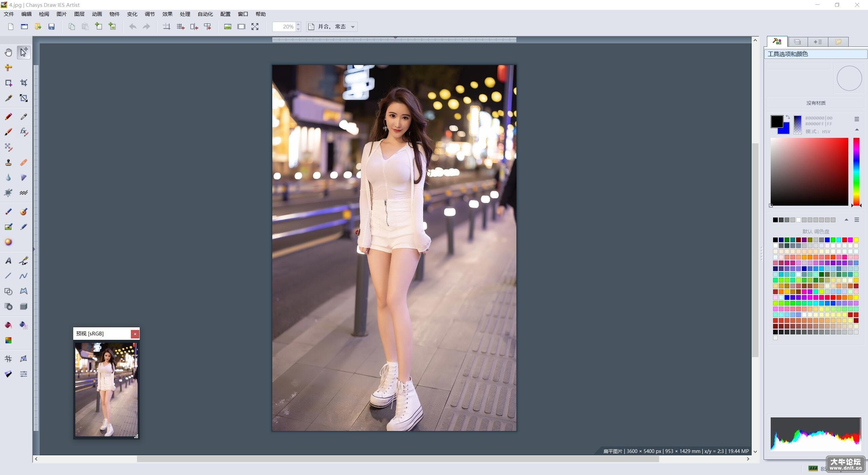Open color options hamburger menu
The image size is (868, 475).
pos(857,119)
